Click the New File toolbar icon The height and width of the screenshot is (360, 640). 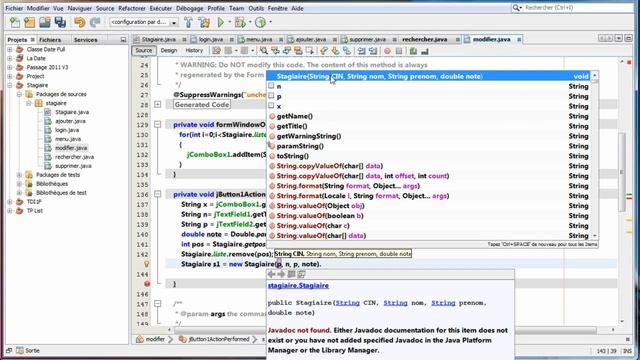coord(15,22)
